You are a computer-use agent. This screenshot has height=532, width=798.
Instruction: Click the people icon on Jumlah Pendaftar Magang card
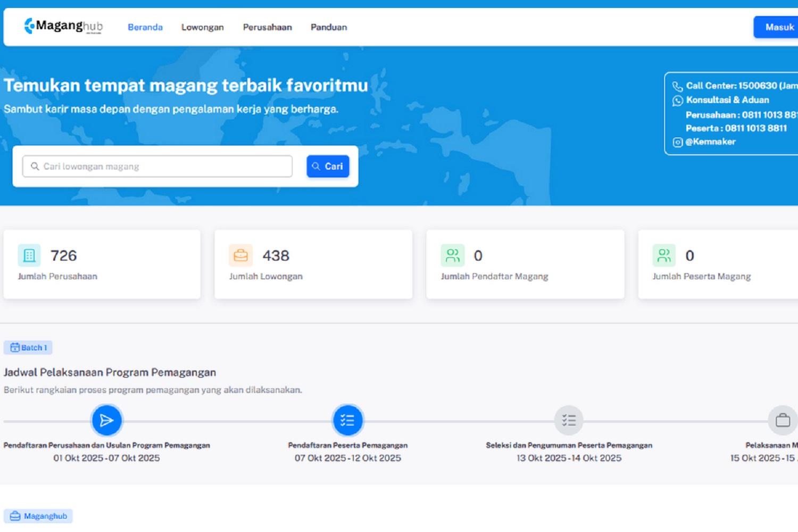pos(452,255)
